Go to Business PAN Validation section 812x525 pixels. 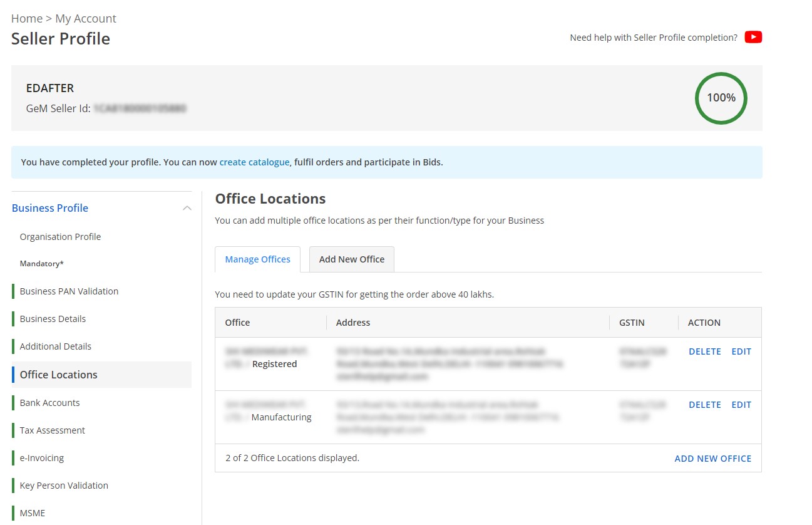69,291
